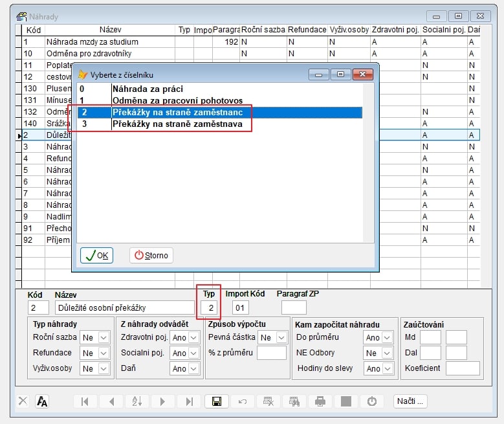Click the font settings icon
This screenshot has width=504, height=424.
pyautogui.click(x=42, y=401)
